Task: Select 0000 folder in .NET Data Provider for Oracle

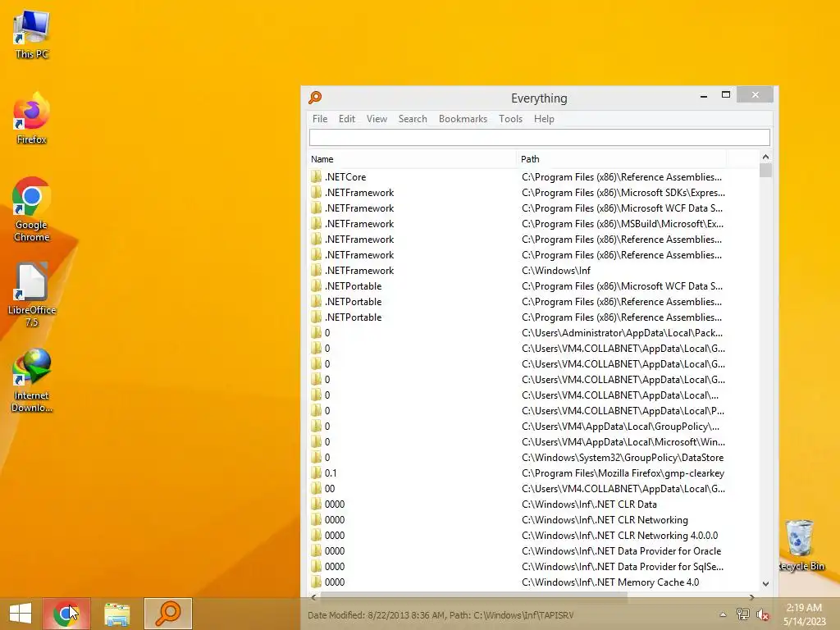Action: (x=533, y=550)
